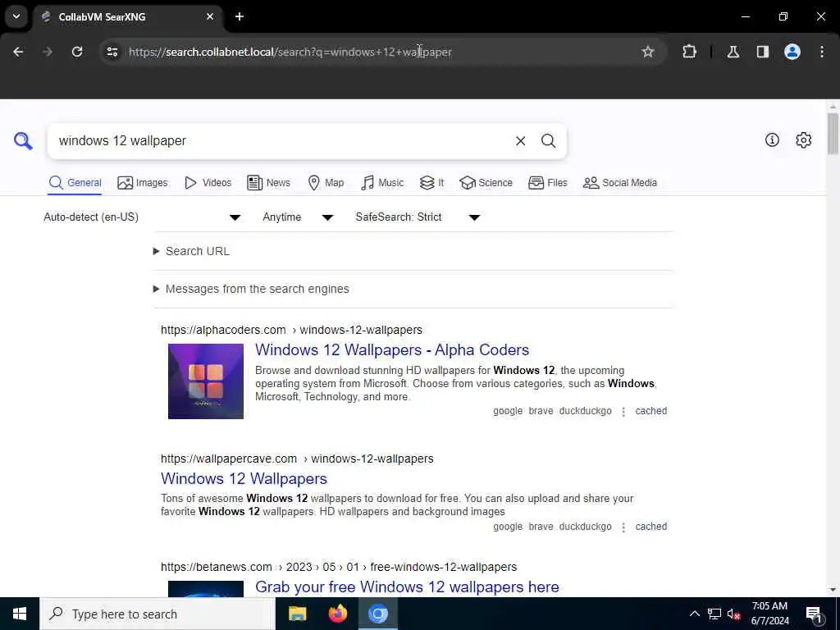This screenshot has width=840, height=630.
Task: Go forward using browser forward arrow
Action: coord(47,52)
